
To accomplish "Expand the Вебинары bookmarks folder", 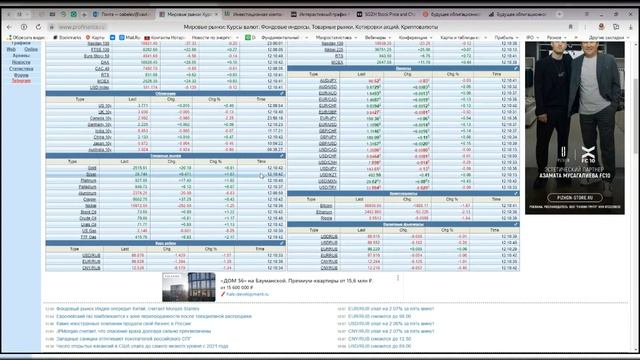I will pos(378,38).
